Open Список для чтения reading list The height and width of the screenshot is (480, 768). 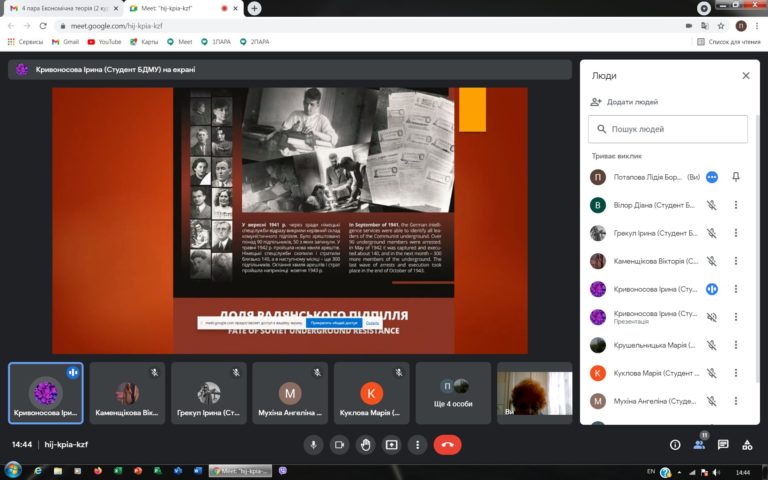click(729, 42)
